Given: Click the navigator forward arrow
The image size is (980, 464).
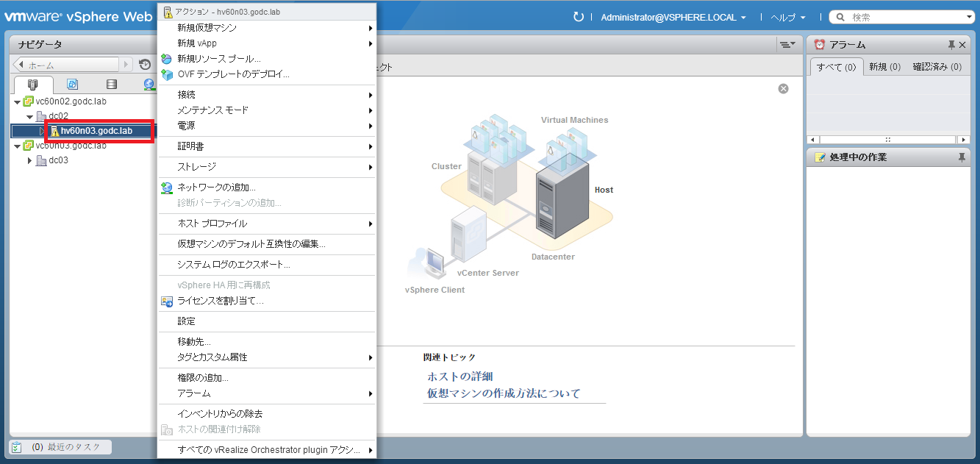Looking at the screenshot, I should (x=126, y=65).
